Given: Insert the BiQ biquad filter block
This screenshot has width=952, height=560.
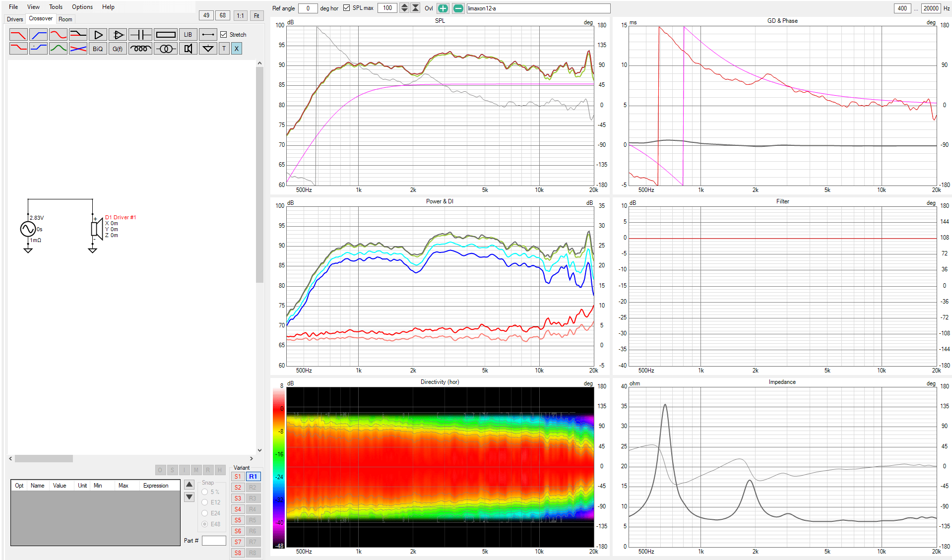Looking at the screenshot, I should (98, 49).
